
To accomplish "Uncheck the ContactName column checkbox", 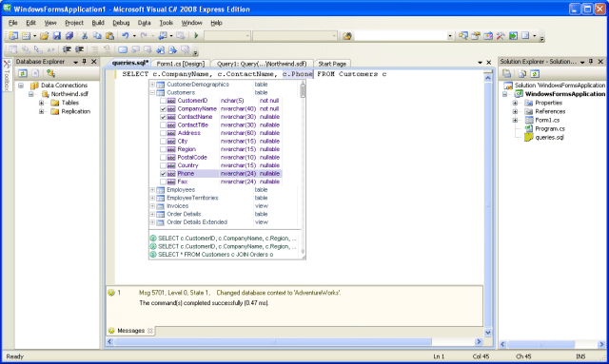I will [x=163, y=117].
